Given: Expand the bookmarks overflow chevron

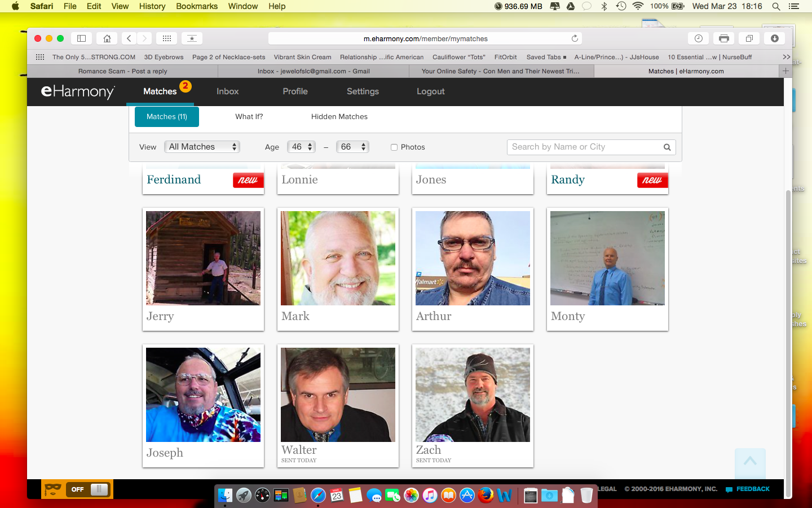Looking at the screenshot, I should click(786, 57).
